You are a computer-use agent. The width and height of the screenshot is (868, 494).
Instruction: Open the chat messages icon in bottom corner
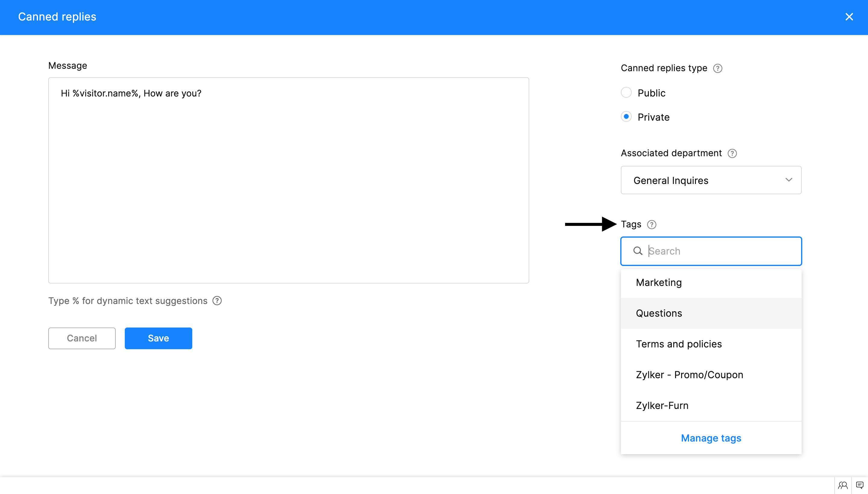860,485
